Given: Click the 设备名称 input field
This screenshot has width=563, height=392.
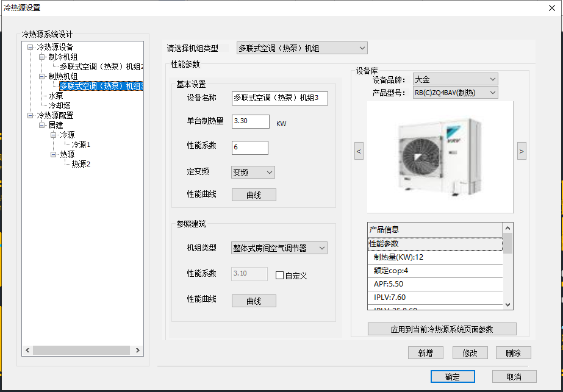Looking at the screenshot, I should point(279,98).
